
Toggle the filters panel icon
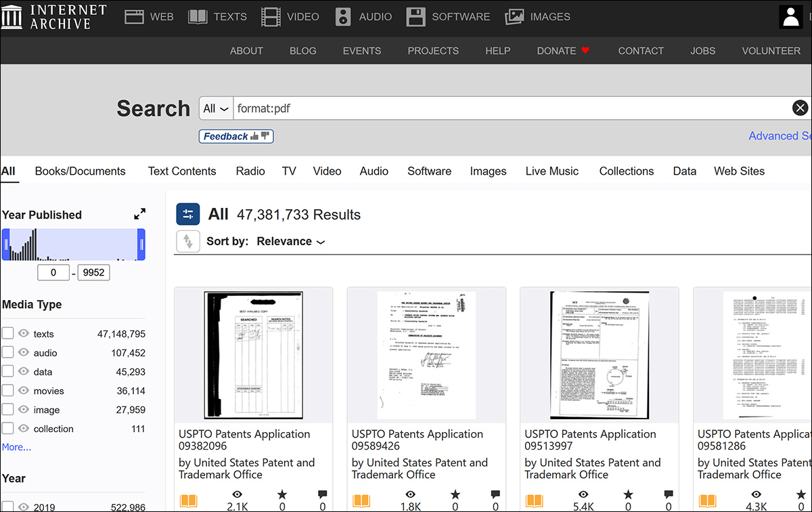point(187,214)
